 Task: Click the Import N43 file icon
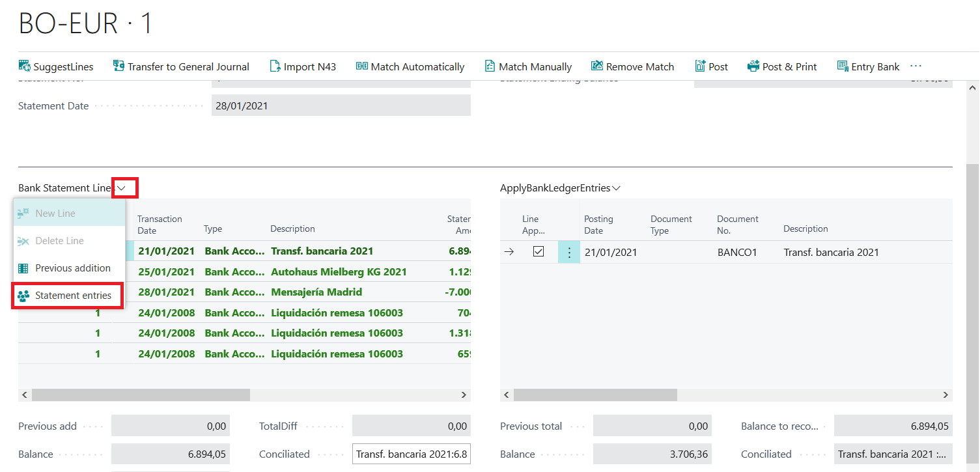point(275,66)
